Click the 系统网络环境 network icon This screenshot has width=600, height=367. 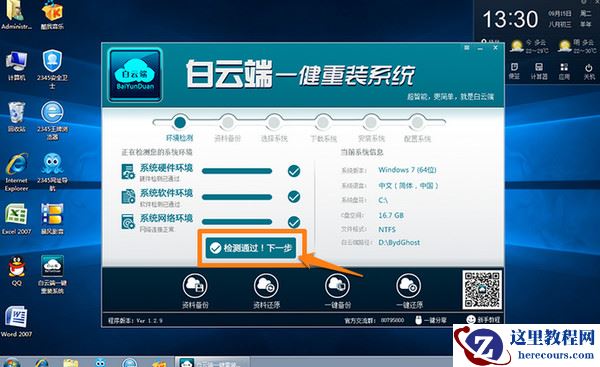click(128, 222)
